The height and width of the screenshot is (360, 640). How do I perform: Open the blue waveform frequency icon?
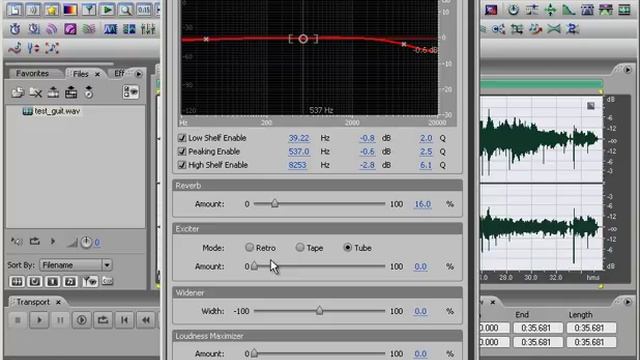(x=110, y=29)
